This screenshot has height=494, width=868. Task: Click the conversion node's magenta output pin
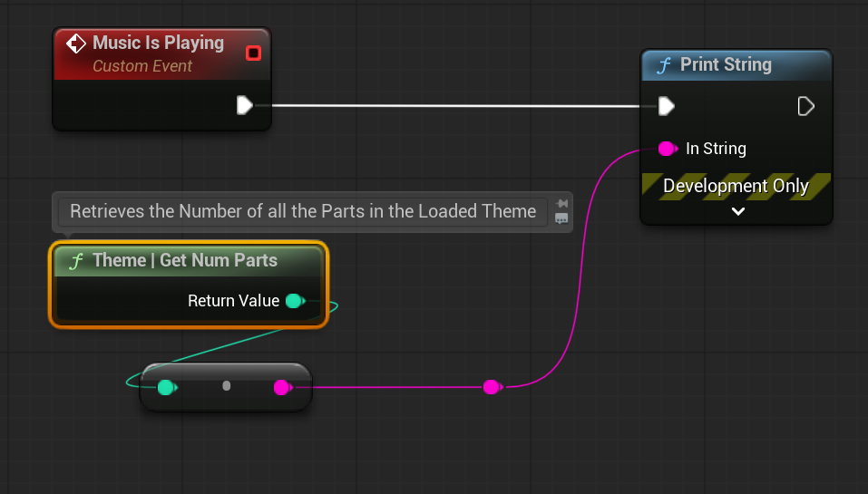[281, 388]
